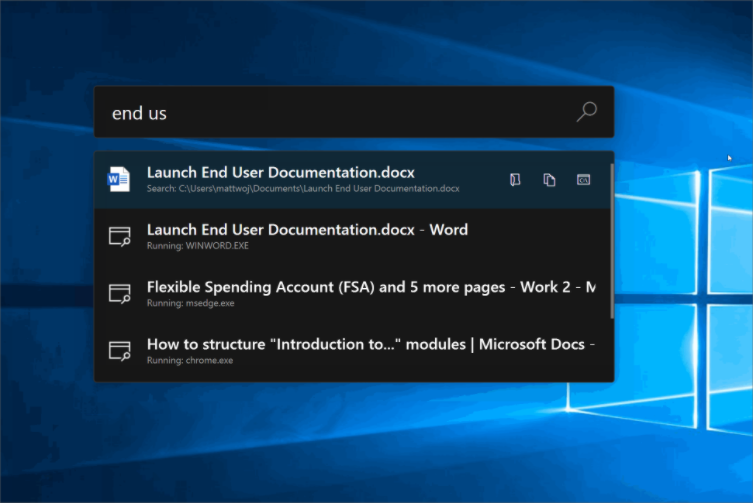Click 'Running: msedge.exe' subtitle

point(191,303)
